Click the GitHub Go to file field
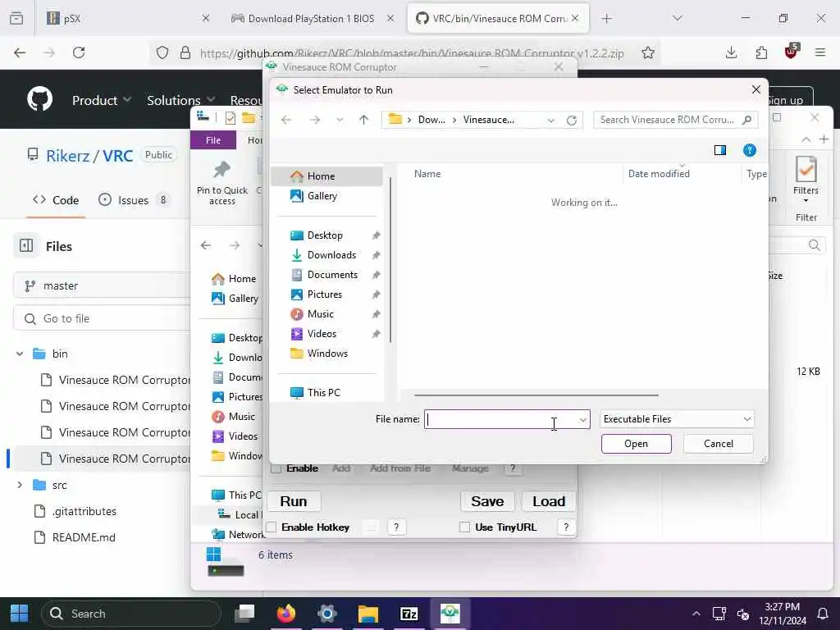The height and width of the screenshot is (630, 840). (102, 318)
